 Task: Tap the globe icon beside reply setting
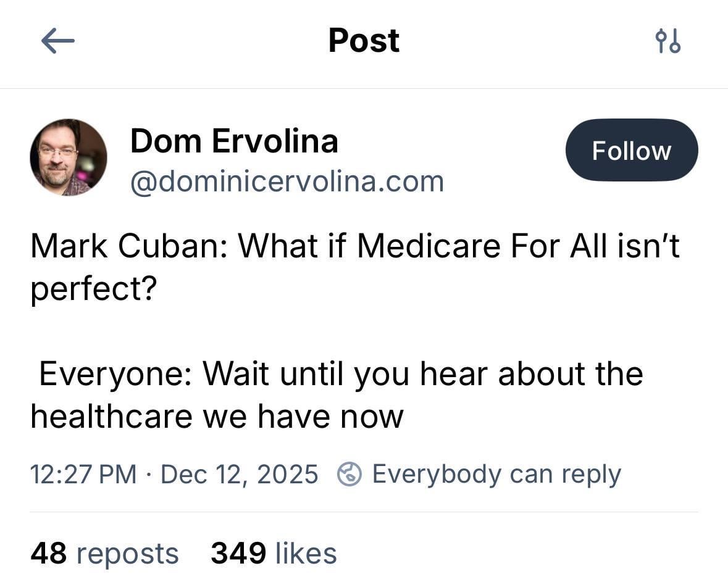click(349, 474)
